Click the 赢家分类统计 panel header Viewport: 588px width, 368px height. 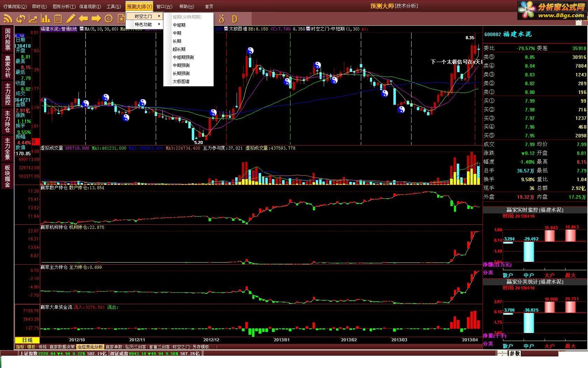click(x=535, y=281)
